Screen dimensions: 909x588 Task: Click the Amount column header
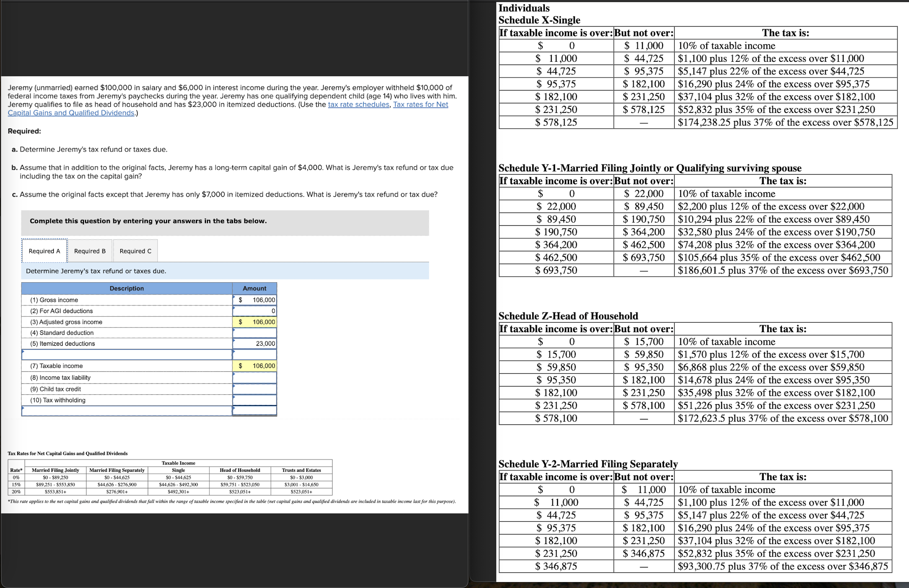coord(254,288)
